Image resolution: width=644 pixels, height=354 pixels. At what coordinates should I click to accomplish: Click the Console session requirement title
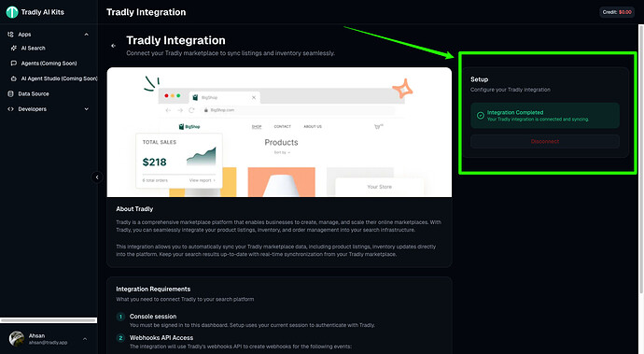(x=153, y=317)
